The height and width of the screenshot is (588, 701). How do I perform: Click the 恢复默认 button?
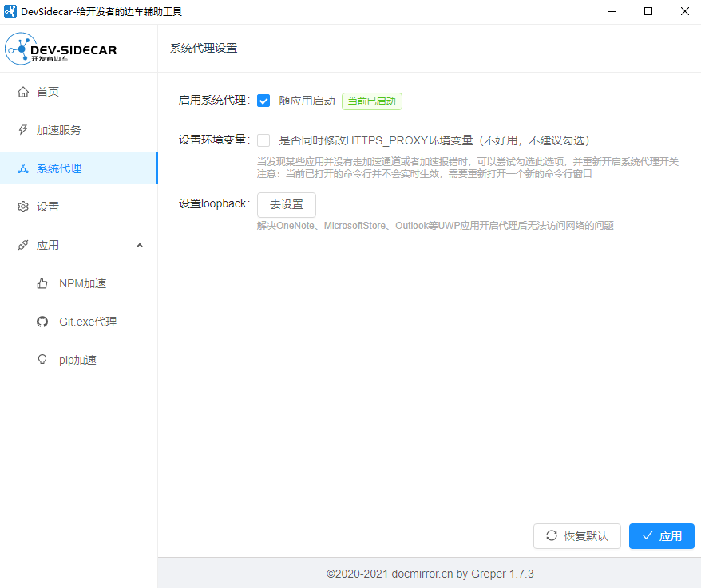click(576, 535)
